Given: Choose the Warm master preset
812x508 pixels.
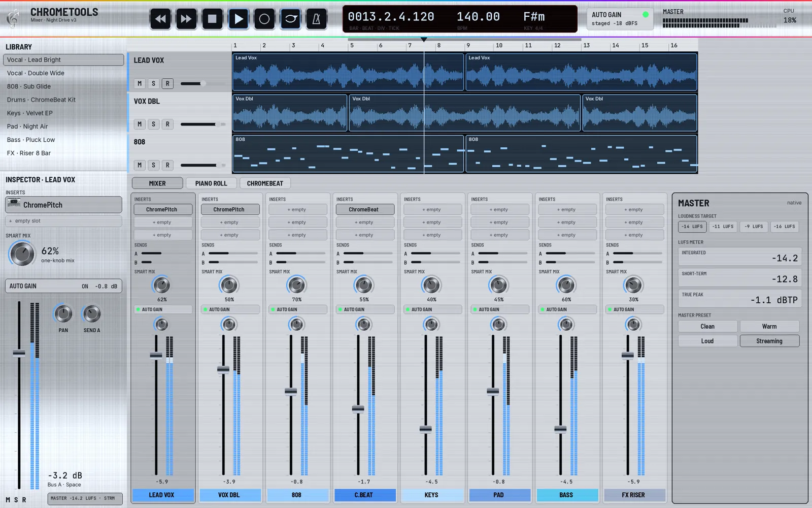Looking at the screenshot, I should tap(769, 327).
